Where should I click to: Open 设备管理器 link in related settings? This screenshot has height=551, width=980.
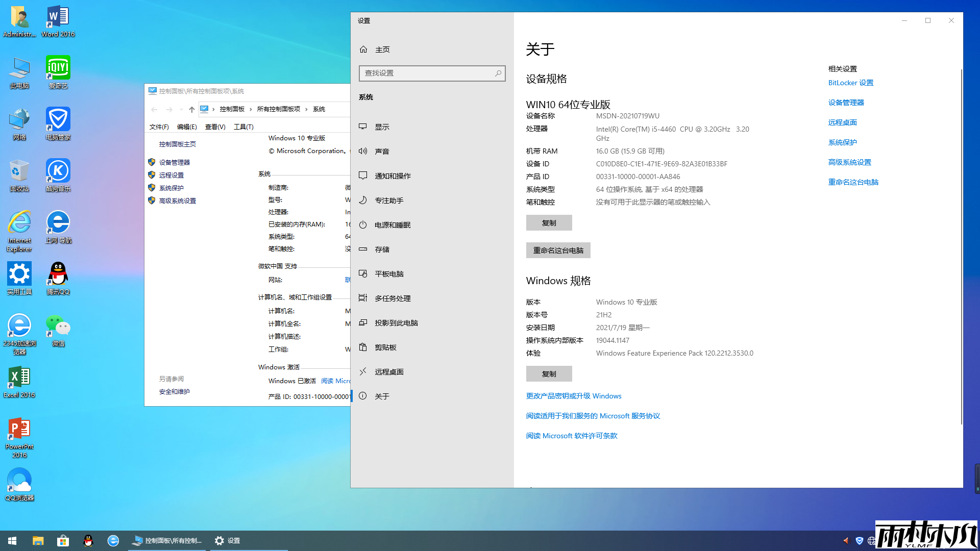pyautogui.click(x=846, y=103)
